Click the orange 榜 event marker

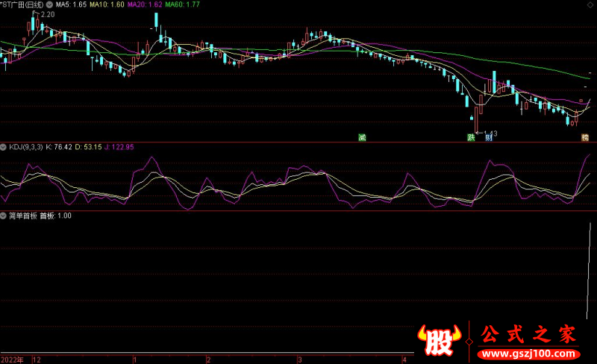coord(585,137)
